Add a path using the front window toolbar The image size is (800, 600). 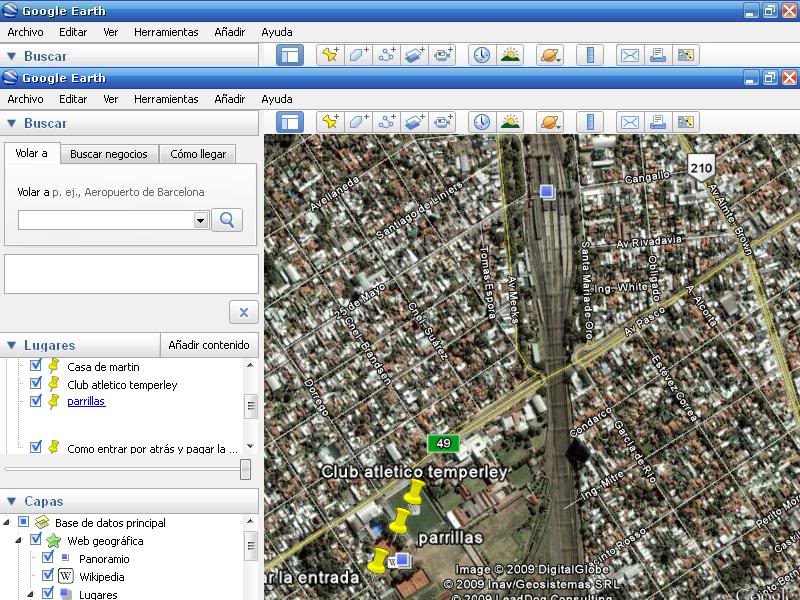386,122
